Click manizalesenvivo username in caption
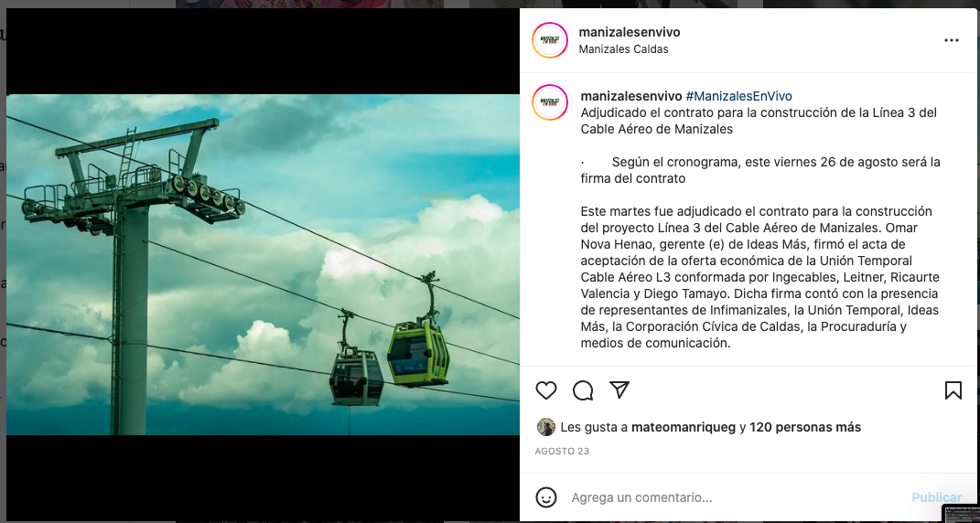This screenshot has width=980, height=523. pos(631,96)
